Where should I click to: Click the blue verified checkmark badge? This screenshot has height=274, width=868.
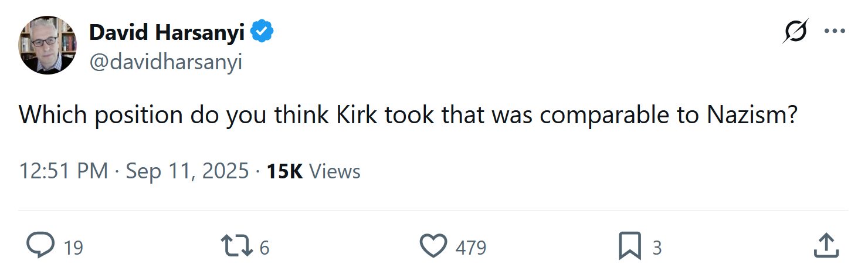262,33
